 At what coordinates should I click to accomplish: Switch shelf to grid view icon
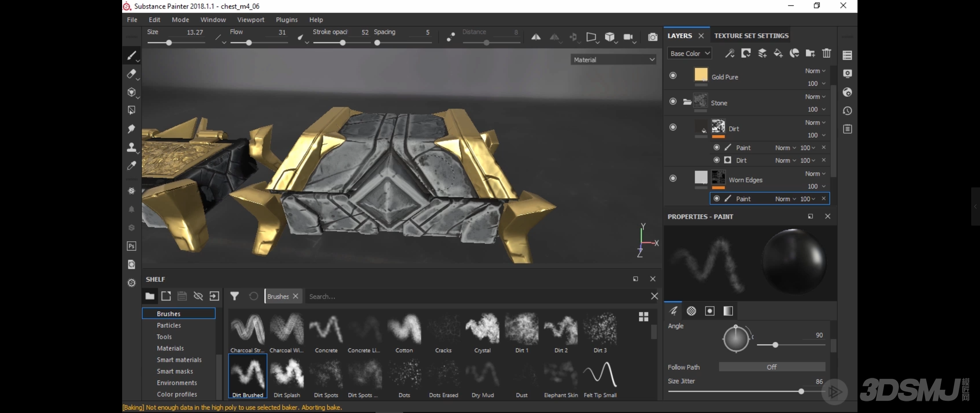(x=644, y=317)
